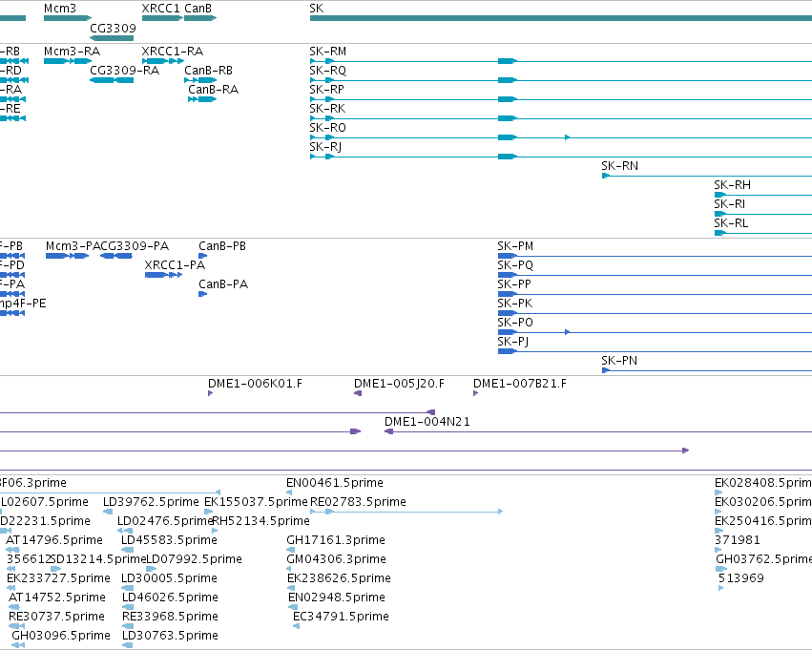Click transcript SK-RN

707,176
